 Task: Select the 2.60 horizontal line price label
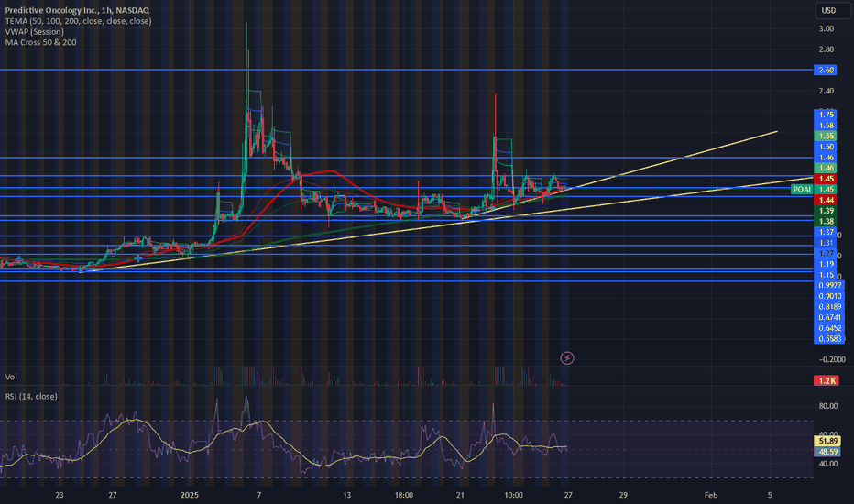point(827,70)
